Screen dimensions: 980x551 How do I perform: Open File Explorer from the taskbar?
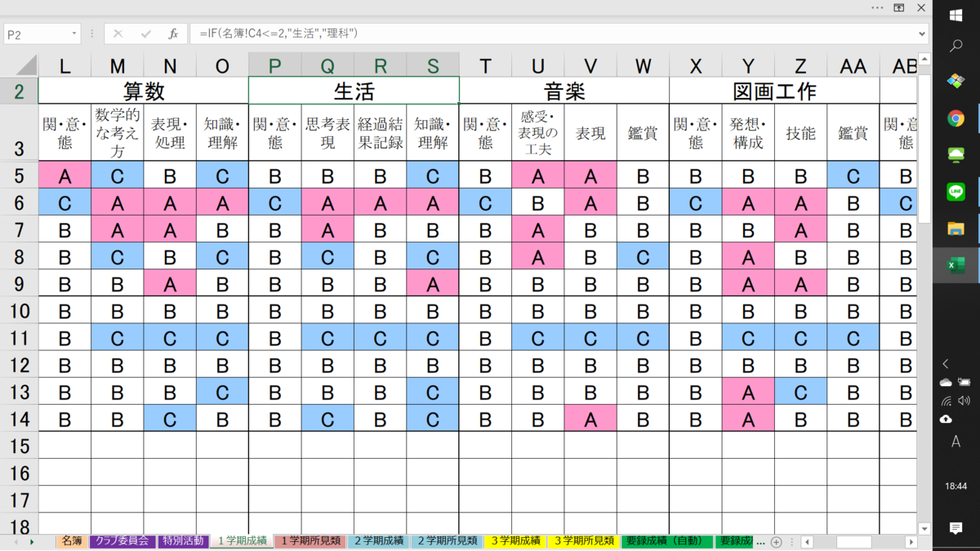pyautogui.click(x=955, y=229)
